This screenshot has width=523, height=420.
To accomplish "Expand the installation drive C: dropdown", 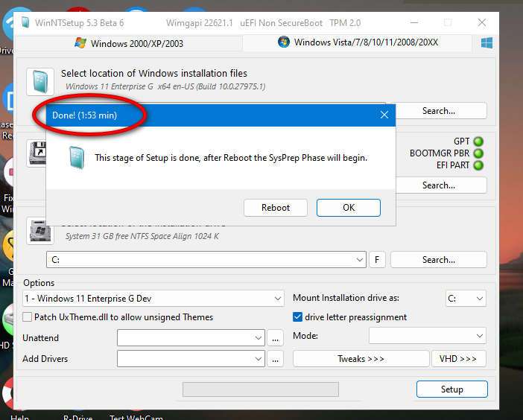I will pos(360,260).
